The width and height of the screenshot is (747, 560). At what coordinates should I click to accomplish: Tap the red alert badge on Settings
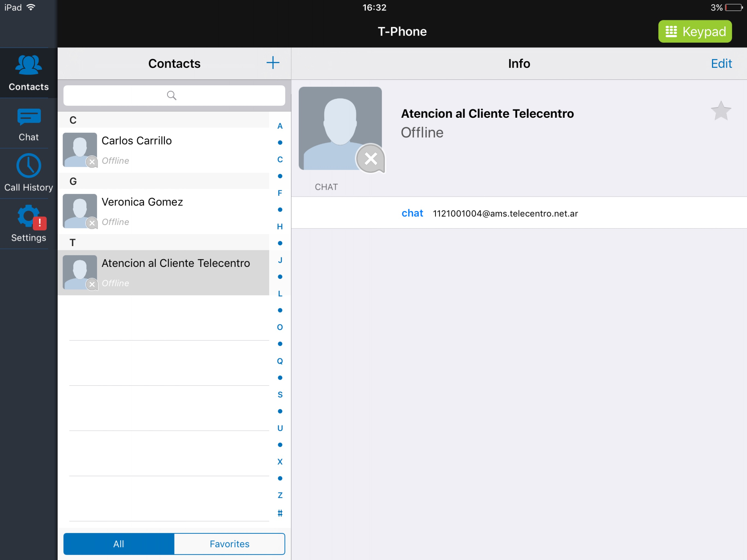point(40,223)
